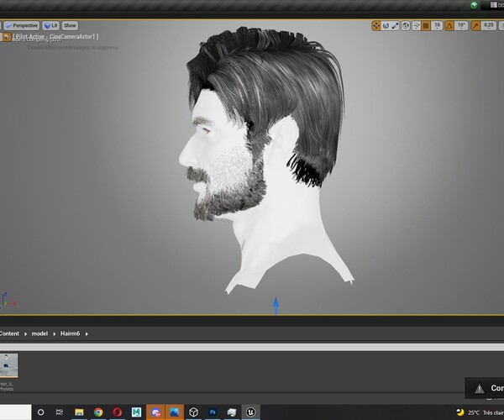Toggle grid snapping in viewport
This screenshot has height=420, width=504.
(426, 26)
